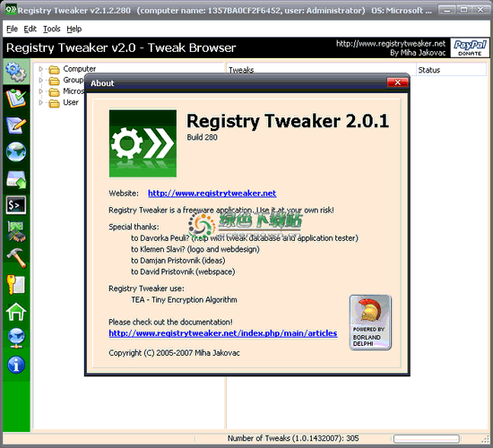Open the File menu

pyautogui.click(x=12, y=29)
